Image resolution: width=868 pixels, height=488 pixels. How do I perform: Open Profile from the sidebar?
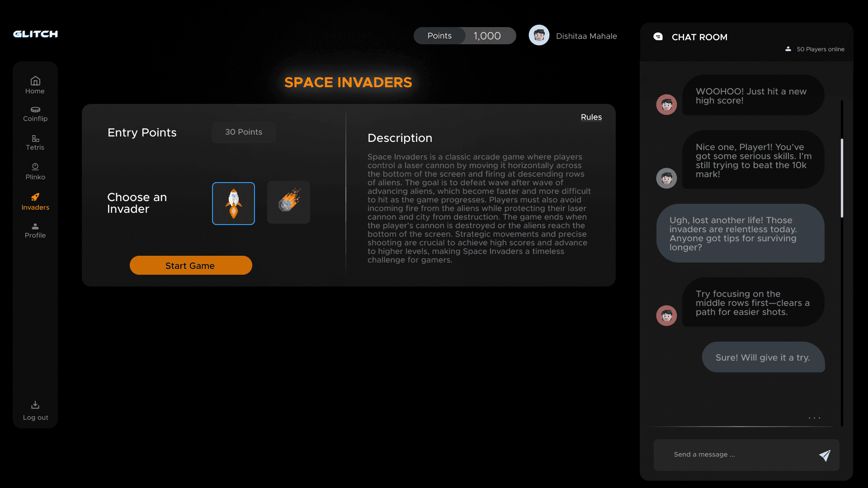pyautogui.click(x=35, y=230)
